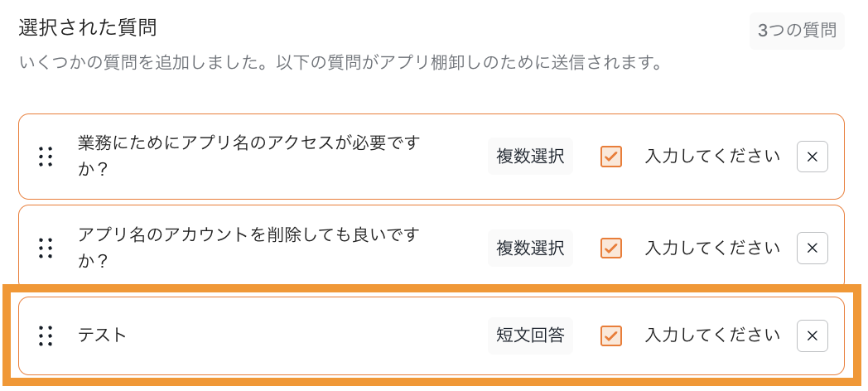Screen dimensions: 868x391
Task: Remove the テスト question
Action: click(812, 335)
